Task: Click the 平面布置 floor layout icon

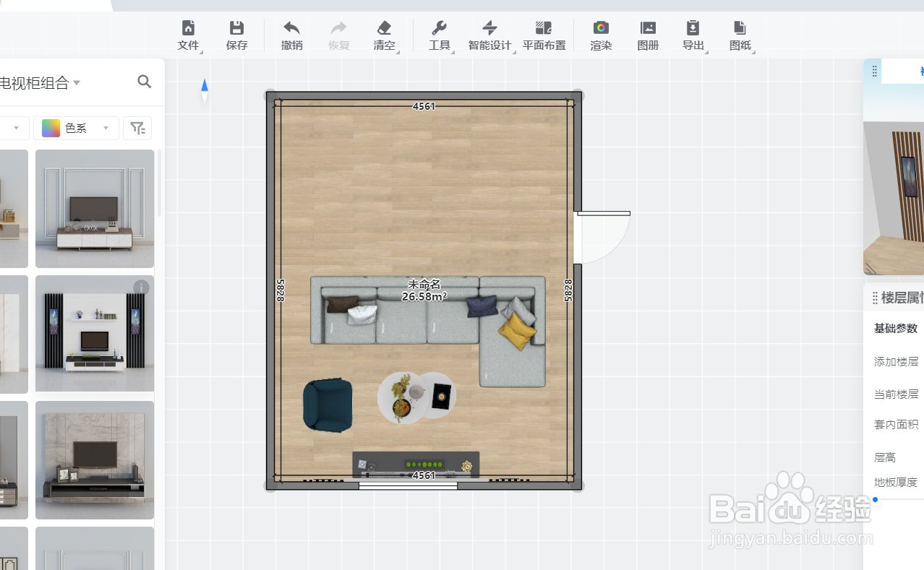Action: coord(544,28)
